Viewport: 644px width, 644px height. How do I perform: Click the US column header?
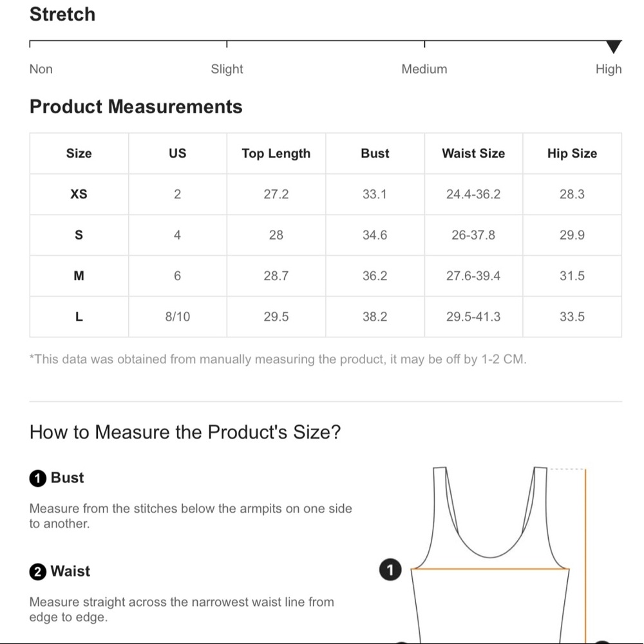click(178, 153)
